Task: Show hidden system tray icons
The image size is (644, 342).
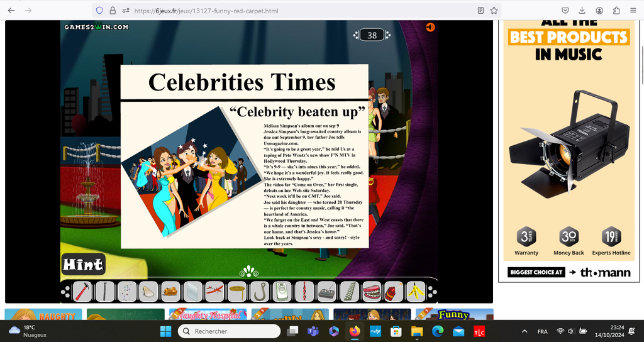Action: click(x=525, y=331)
